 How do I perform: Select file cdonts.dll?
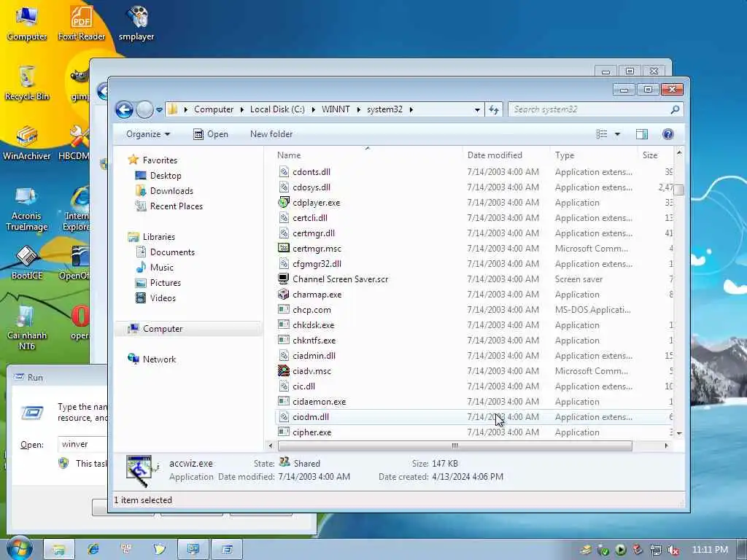[x=311, y=172]
